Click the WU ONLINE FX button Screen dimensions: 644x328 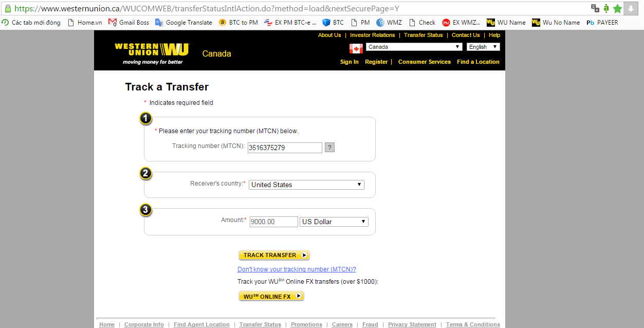(x=271, y=296)
